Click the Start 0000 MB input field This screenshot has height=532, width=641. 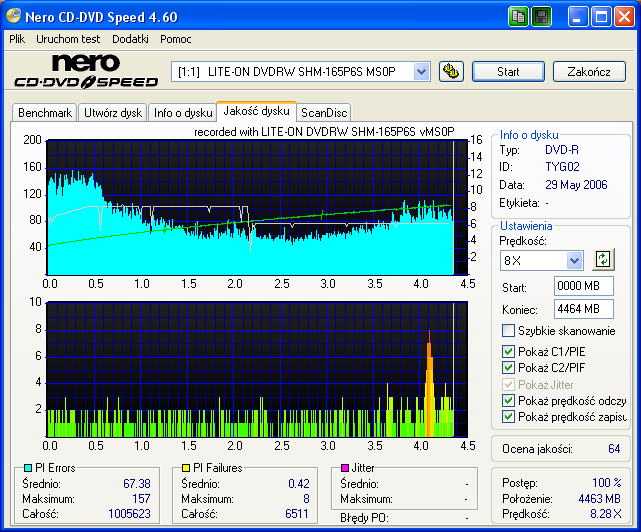pos(584,286)
